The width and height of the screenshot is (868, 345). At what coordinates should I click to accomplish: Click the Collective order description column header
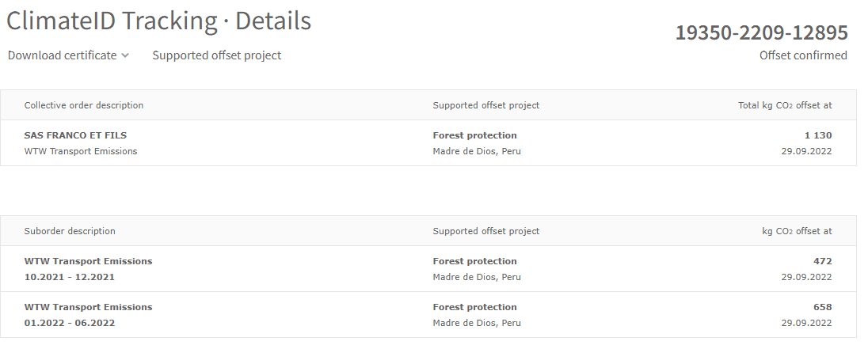click(x=84, y=105)
